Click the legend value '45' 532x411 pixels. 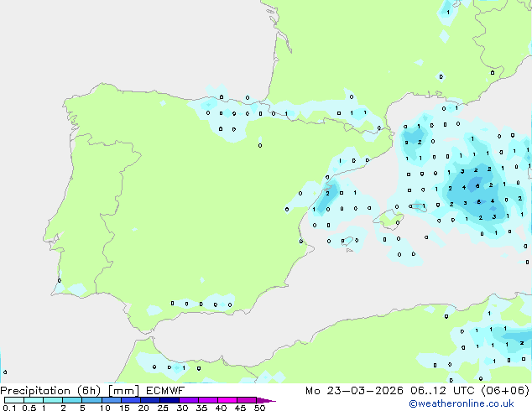click(x=240, y=408)
